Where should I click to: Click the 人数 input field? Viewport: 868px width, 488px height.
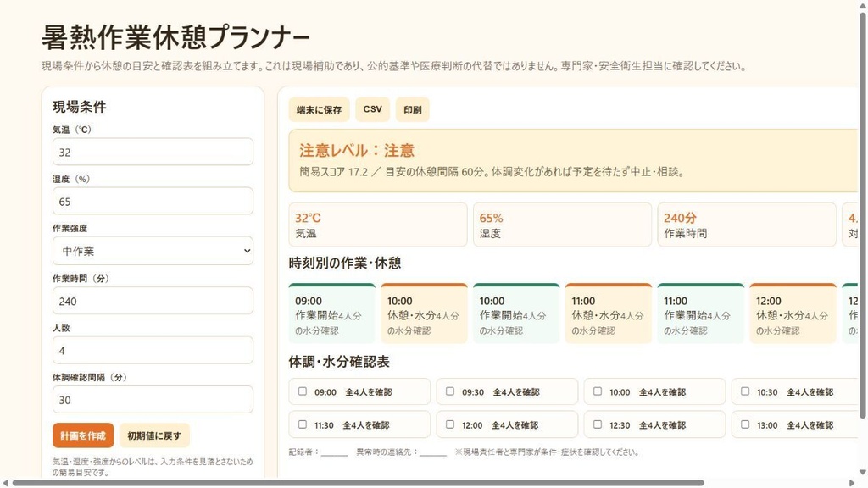[153, 350]
